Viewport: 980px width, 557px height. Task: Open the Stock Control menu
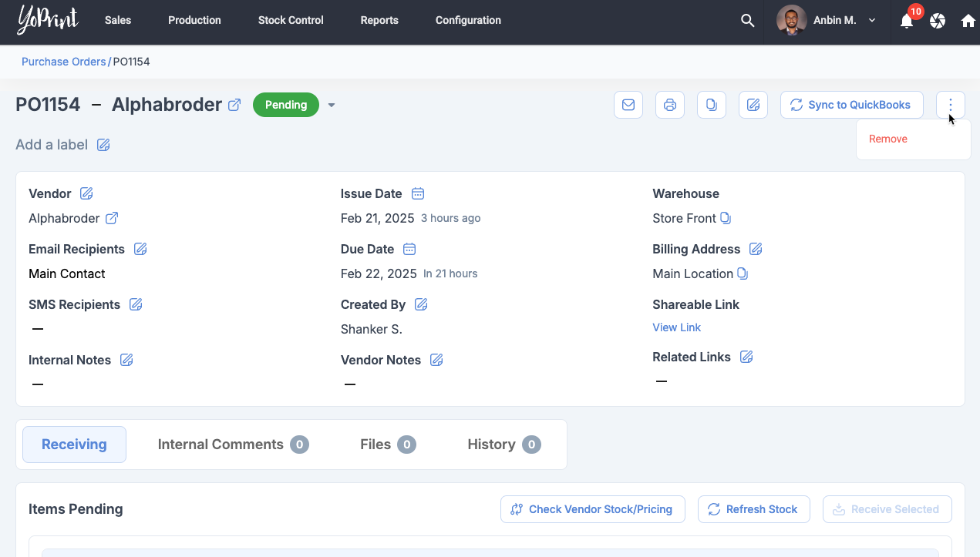[291, 21]
